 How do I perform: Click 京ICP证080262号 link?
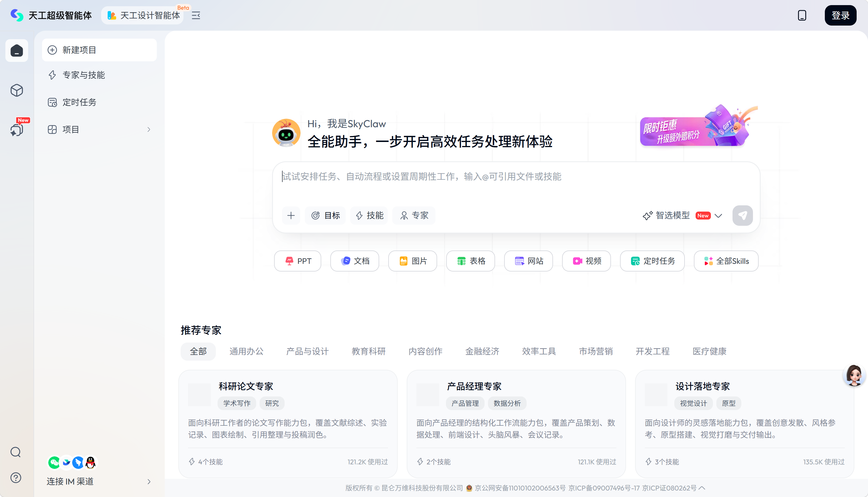coord(669,488)
